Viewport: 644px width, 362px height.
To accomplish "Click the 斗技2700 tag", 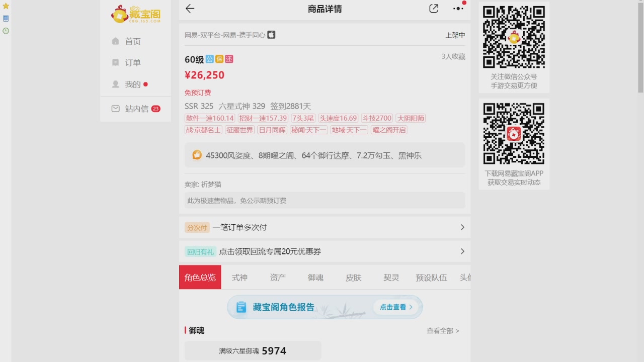I will 377,118.
